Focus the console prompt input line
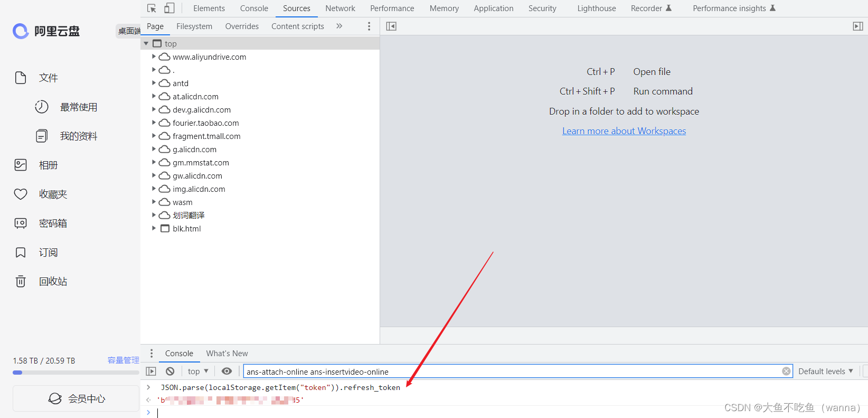868x418 pixels. click(x=507, y=413)
